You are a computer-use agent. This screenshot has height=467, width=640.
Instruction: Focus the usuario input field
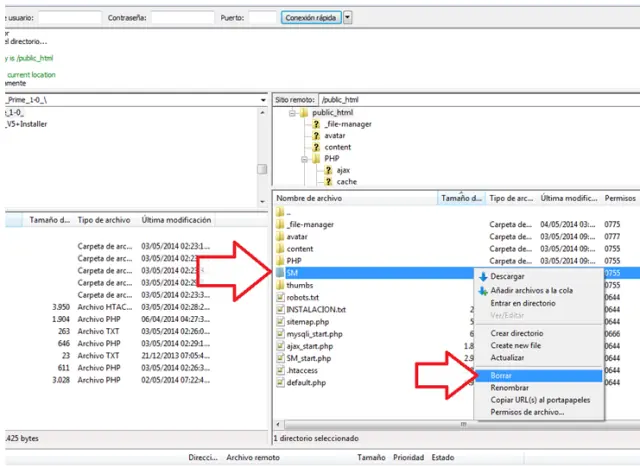pos(70,18)
